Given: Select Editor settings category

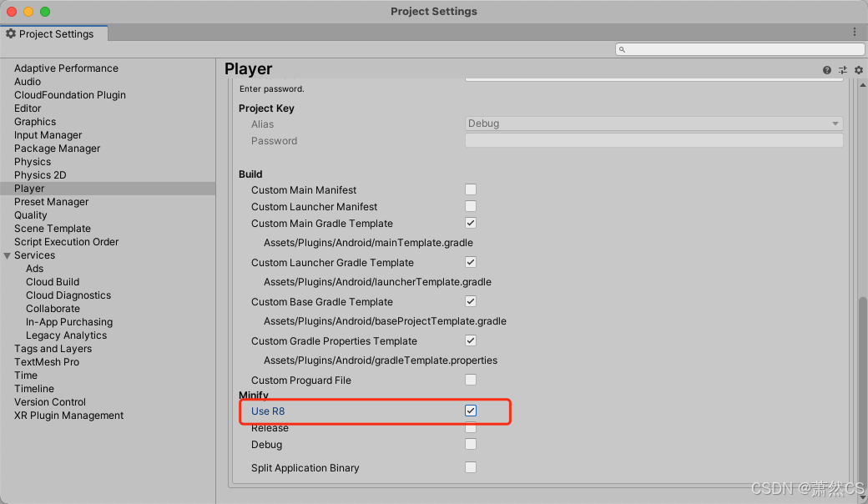Looking at the screenshot, I should pos(28,108).
